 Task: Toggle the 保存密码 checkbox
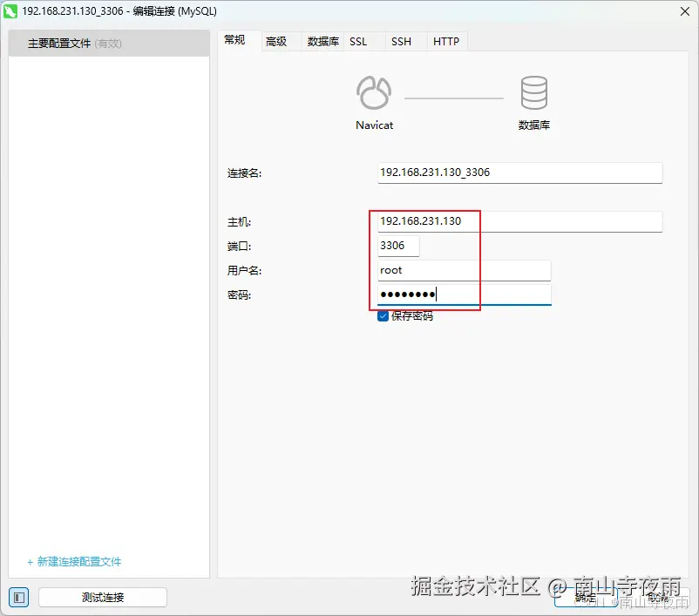pos(382,316)
